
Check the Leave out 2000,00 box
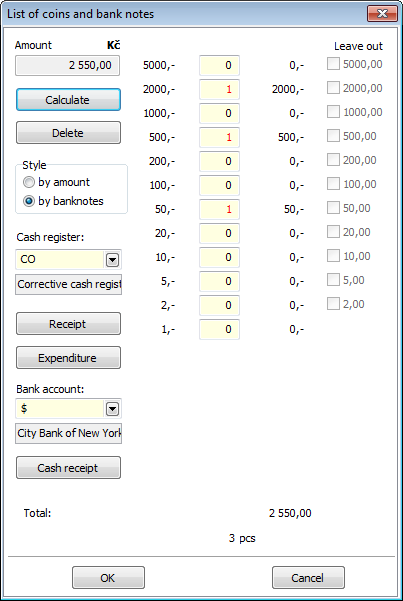pyautogui.click(x=333, y=88)
